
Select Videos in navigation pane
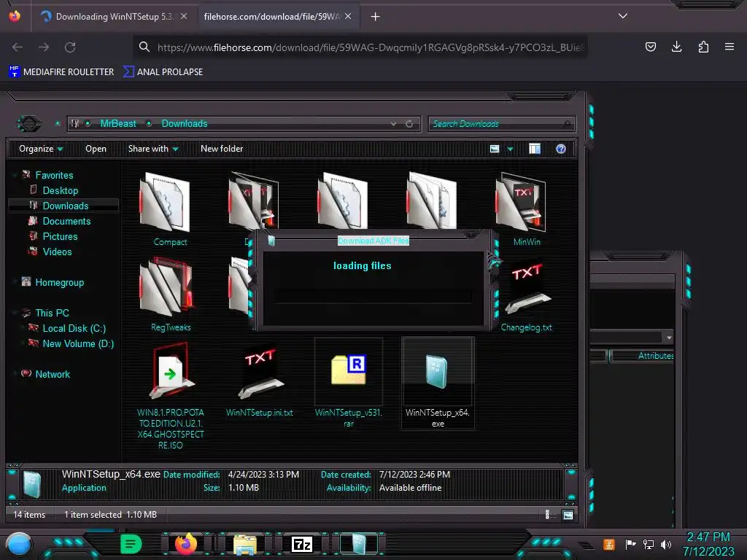point(57,252)
